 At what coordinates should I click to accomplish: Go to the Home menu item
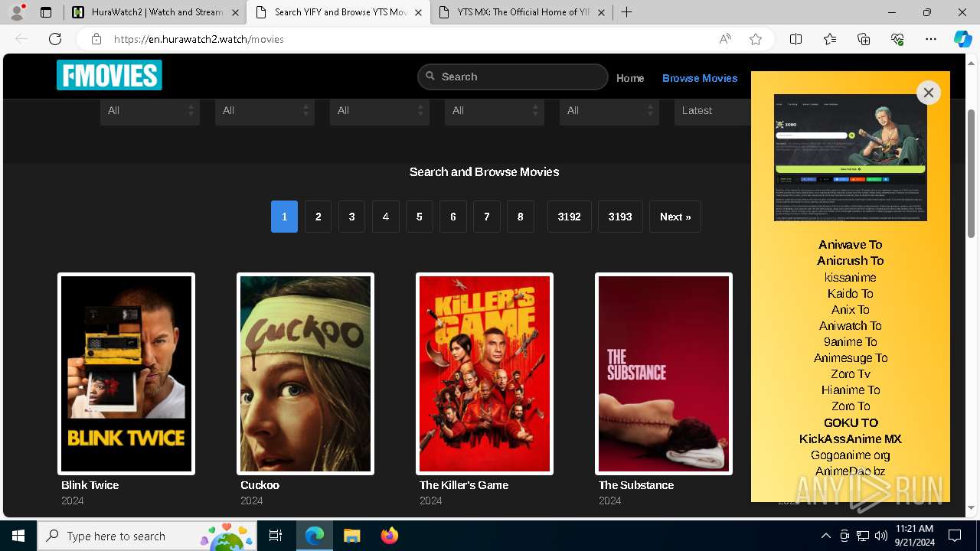630,78
